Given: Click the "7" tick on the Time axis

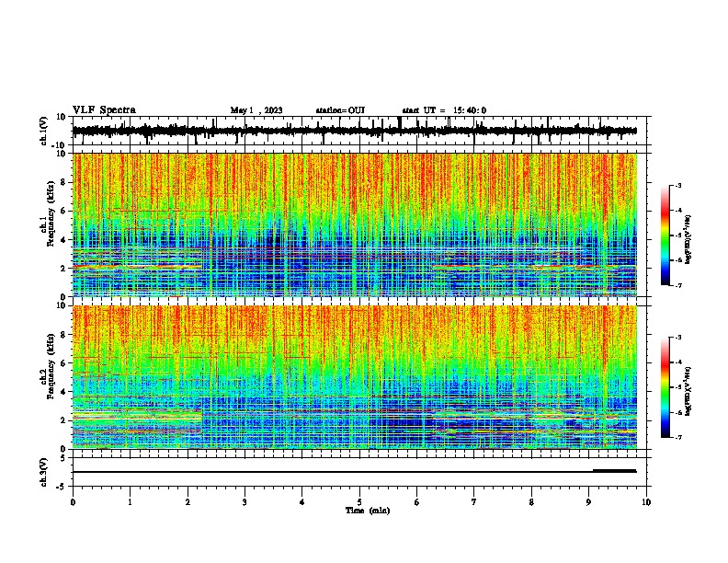Looking at the screenshot, I should click(474, 502).
